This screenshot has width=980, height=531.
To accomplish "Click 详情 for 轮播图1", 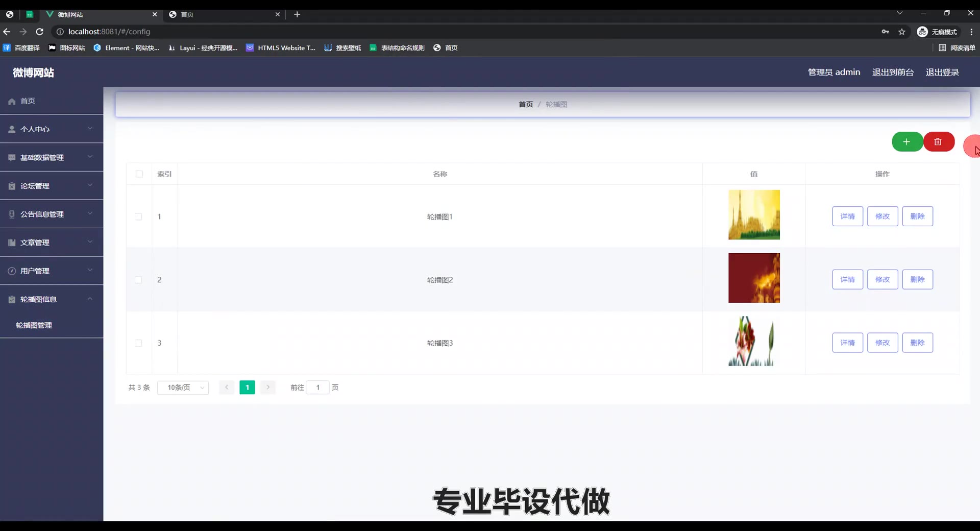I will pyautogui.click(x=848, y=216).
